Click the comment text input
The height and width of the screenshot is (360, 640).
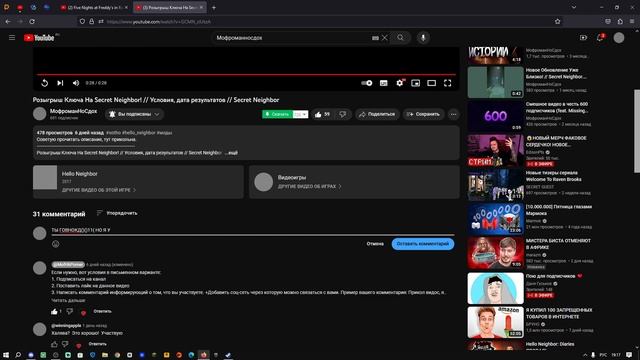[253, 230]
